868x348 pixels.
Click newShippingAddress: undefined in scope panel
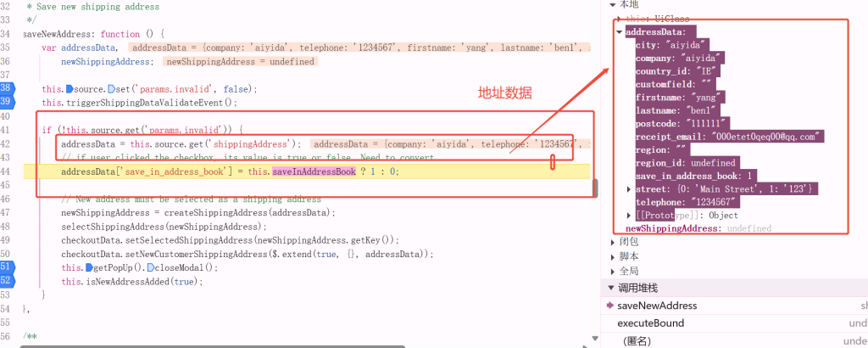698,228
